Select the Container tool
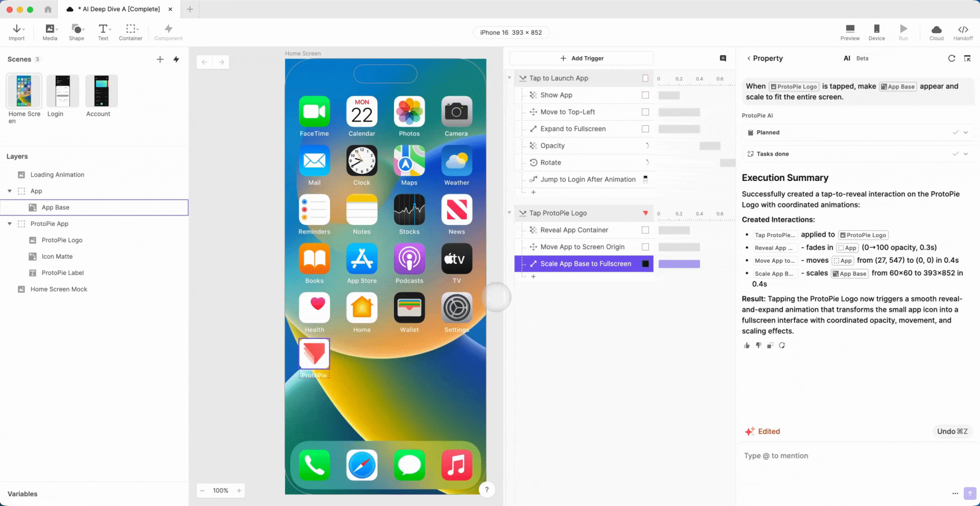The image size is (980, 506). tap(130, 31)
